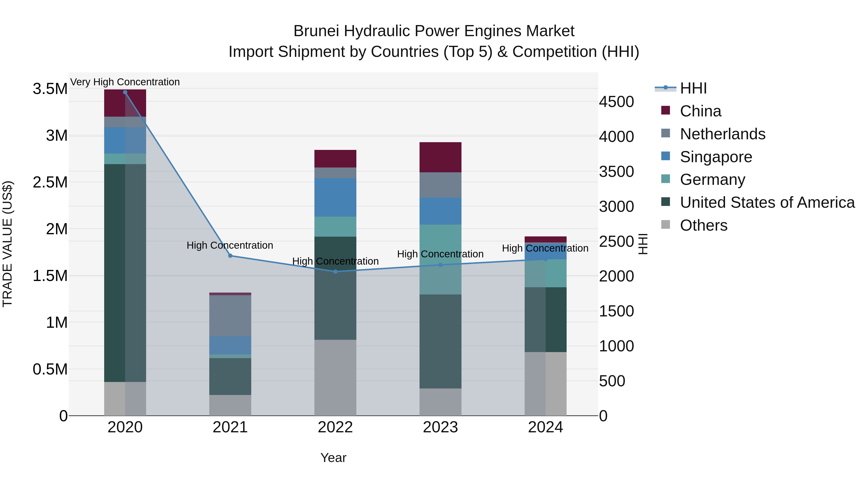Select the 2023 Netherlands bar segment
The image size is (868, 488).
[x=441, y=185]
